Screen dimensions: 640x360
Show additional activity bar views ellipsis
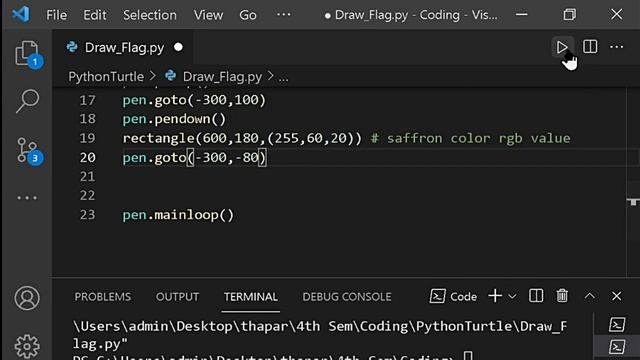tap(27, 198)
